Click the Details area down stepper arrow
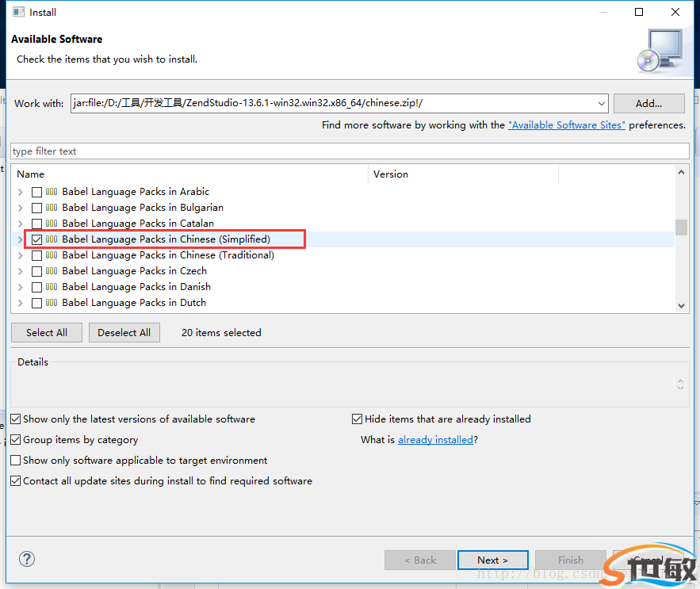Screen dimensions: 700x589 point(680,387)
